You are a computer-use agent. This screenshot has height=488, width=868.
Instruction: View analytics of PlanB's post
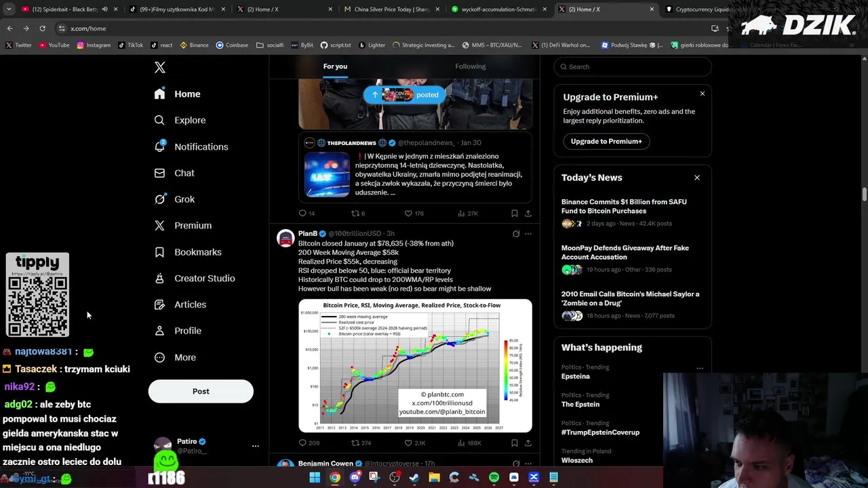point(461,443)
